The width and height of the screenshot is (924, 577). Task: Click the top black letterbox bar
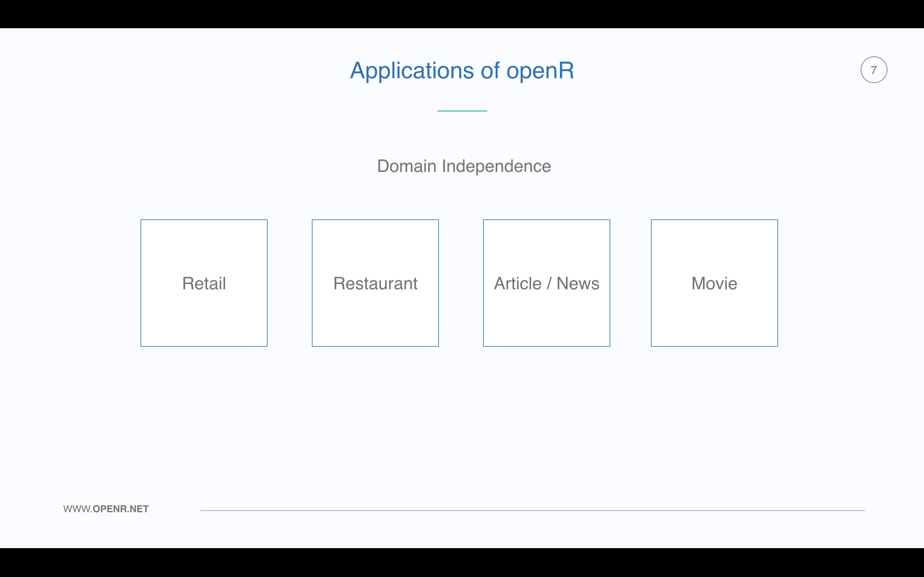click(462, 14)
